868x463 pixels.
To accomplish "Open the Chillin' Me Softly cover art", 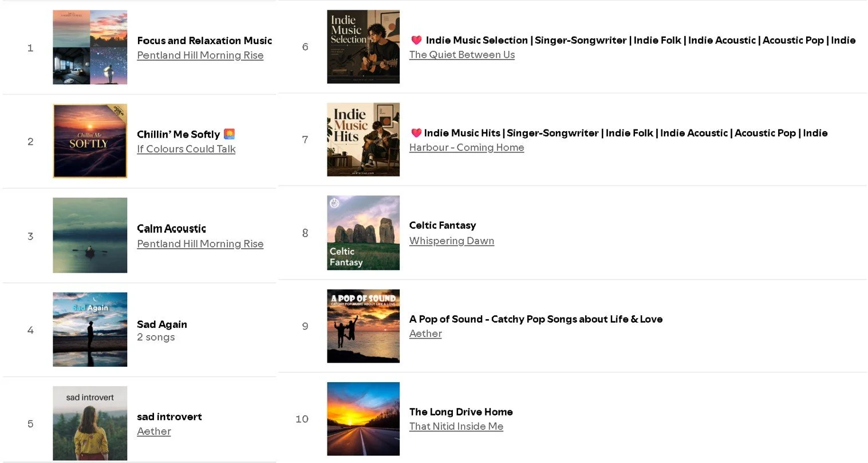I will point(90,141).
